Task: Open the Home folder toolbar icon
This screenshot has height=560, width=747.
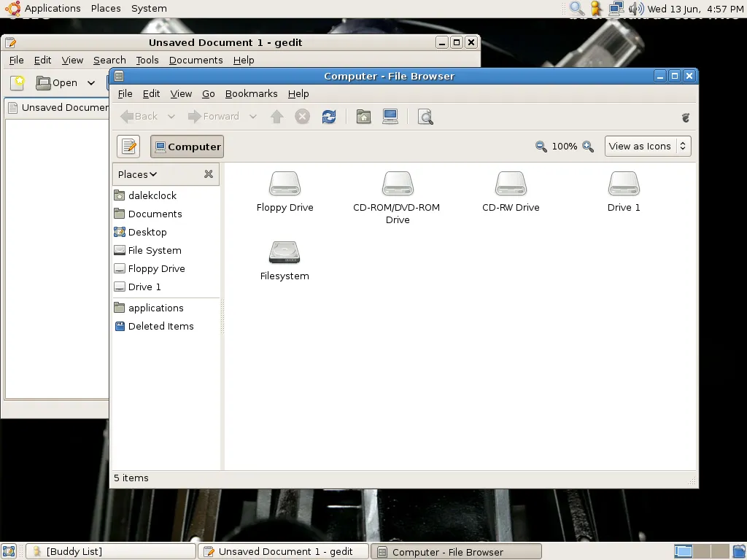Action: [363, 117]
